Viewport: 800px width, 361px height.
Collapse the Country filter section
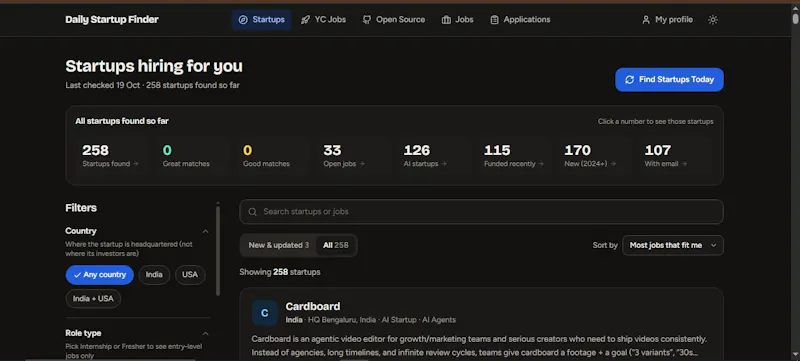[205, 231]
